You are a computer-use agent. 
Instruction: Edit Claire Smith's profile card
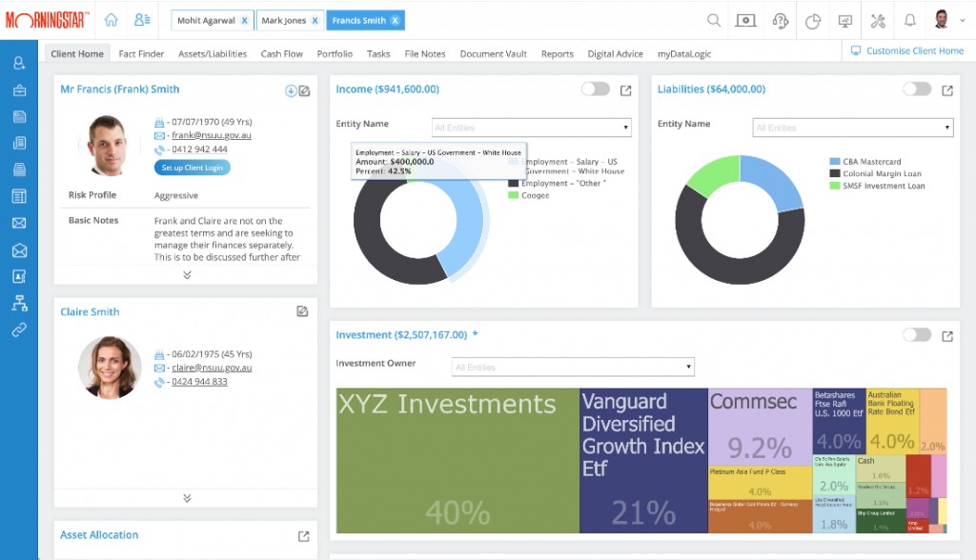point(302,311)
